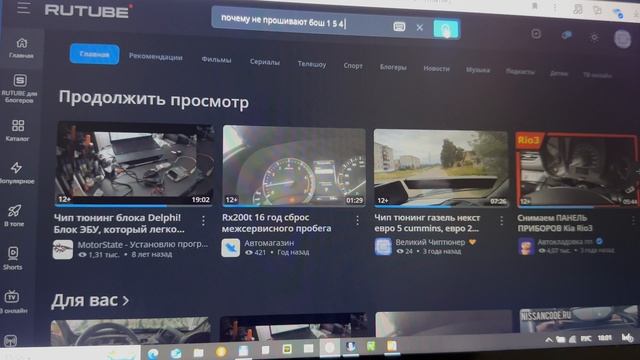The image size is (640, 360).
Task: Open Каталог in the sidebar
Action: click(x=18, y=131)
